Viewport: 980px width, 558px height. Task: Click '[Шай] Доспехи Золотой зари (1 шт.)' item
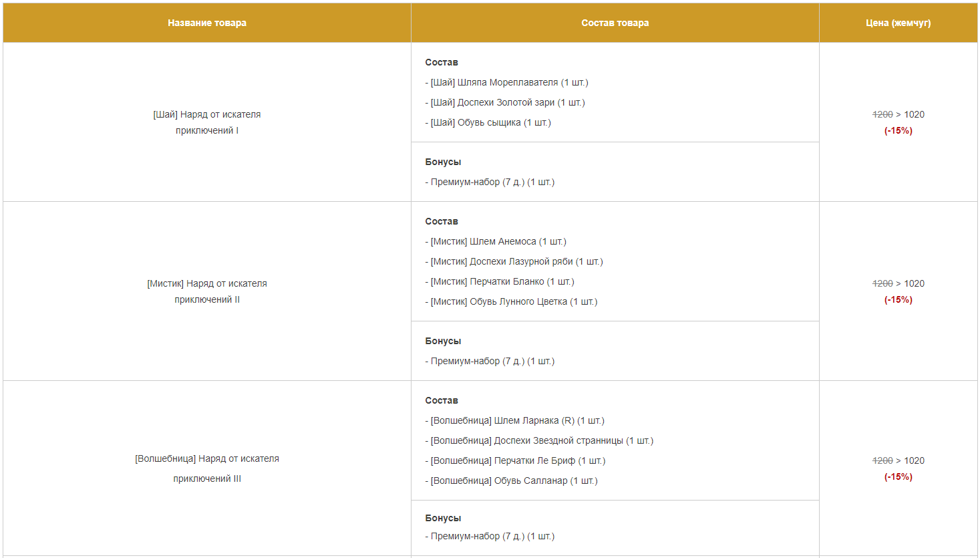click(505, 102)
